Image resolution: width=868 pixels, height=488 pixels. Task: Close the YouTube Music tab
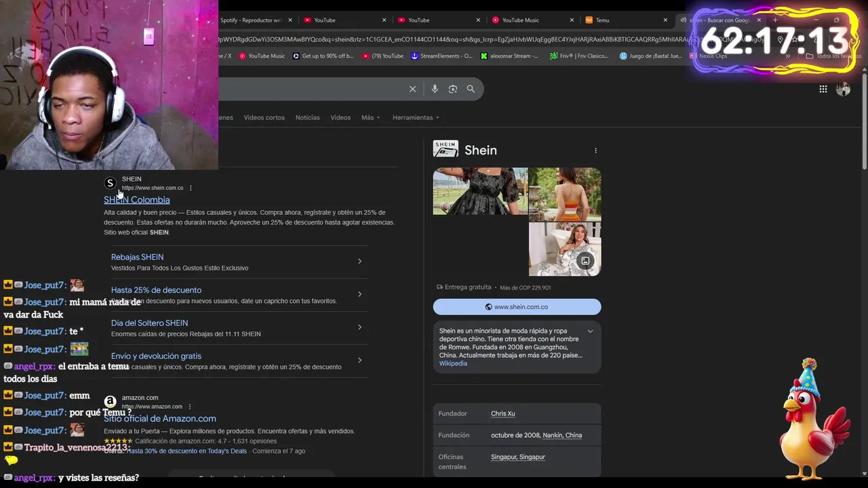(x=572, y=20)
